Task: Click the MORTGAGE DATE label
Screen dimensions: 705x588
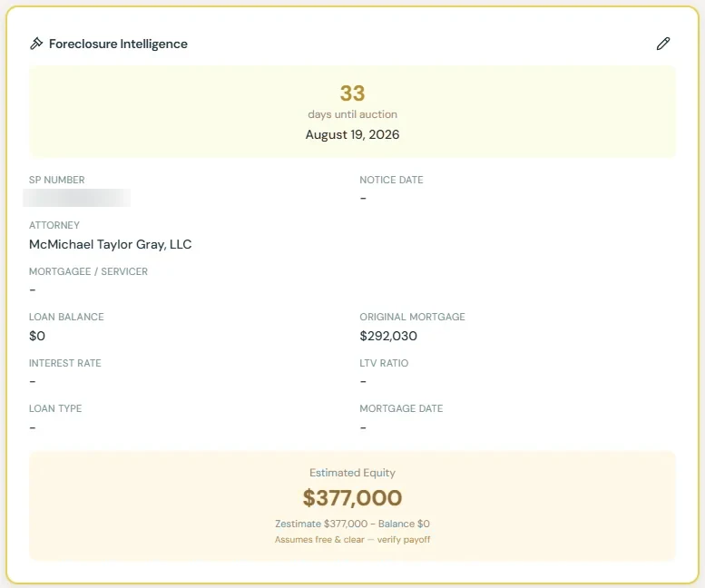Action: point(401,408)
